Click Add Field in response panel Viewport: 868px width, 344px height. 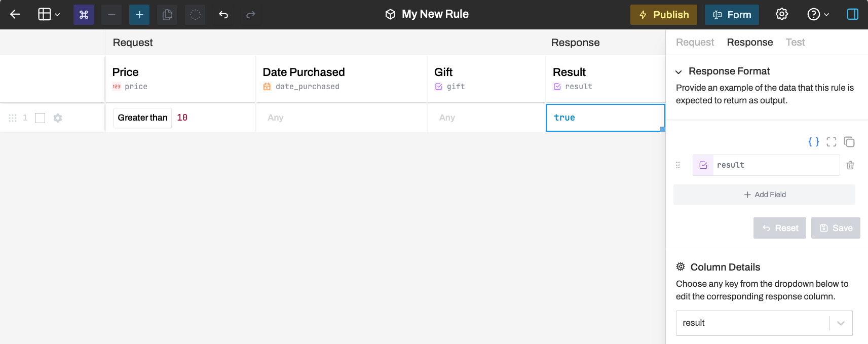pyautogui.click(x=764, y=195)
